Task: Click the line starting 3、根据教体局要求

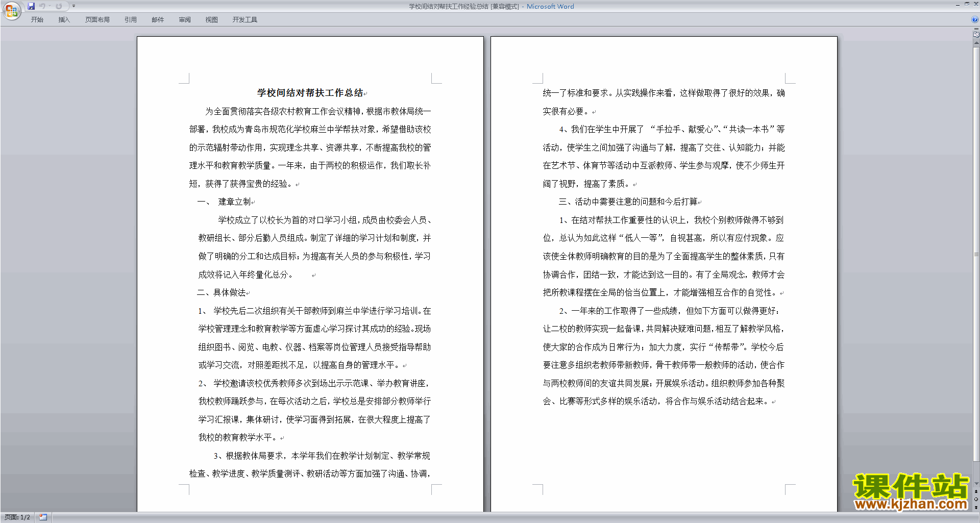Action: pyautogui.click(x=322, y=456)
